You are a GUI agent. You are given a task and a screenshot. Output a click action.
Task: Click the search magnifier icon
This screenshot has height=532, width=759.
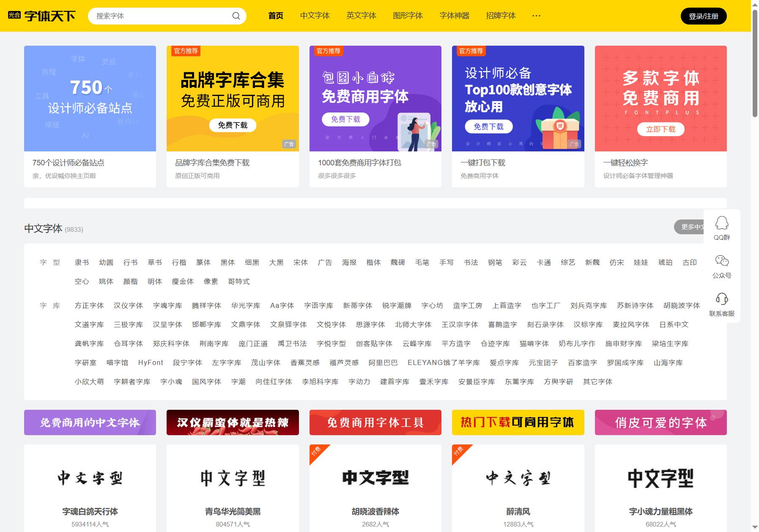pyautogui.click(x=236, y=16)
